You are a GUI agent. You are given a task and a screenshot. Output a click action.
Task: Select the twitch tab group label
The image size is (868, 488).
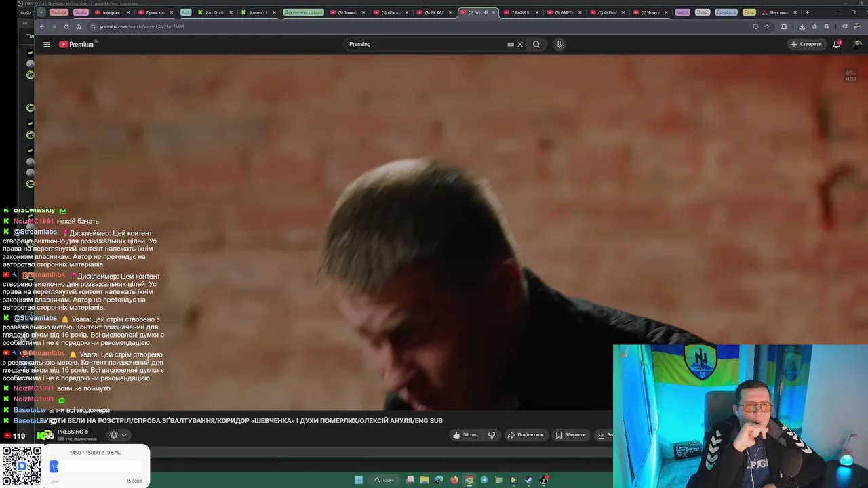pyautogui.click(x=682, y=12)
